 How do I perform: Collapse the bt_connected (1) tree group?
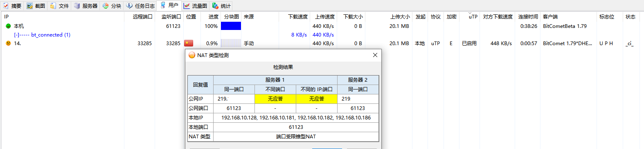tap(16, 35)
